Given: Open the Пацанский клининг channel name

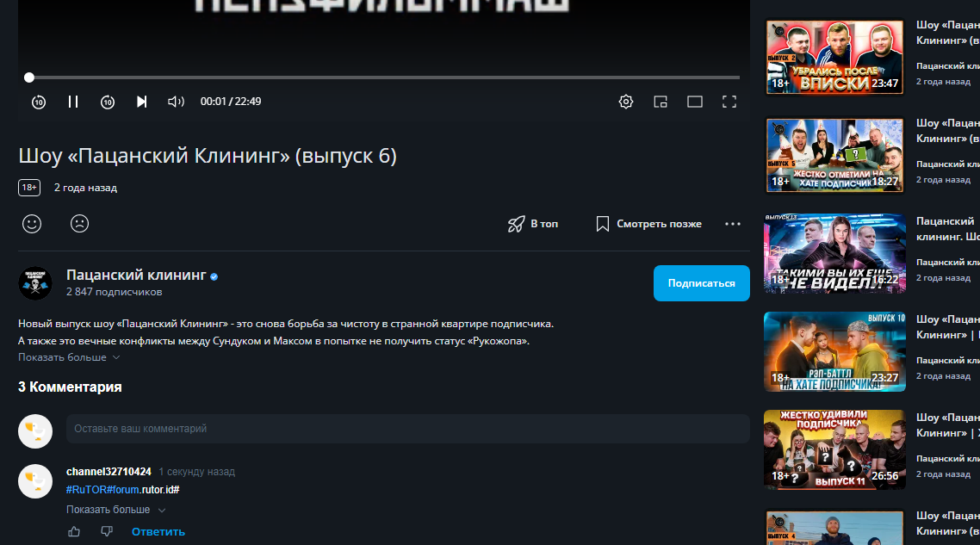Looking at the screenshot, I should 136,275.
